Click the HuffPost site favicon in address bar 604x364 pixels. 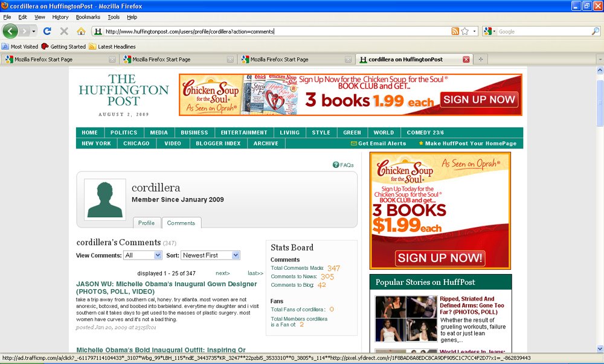click(98, 31)
